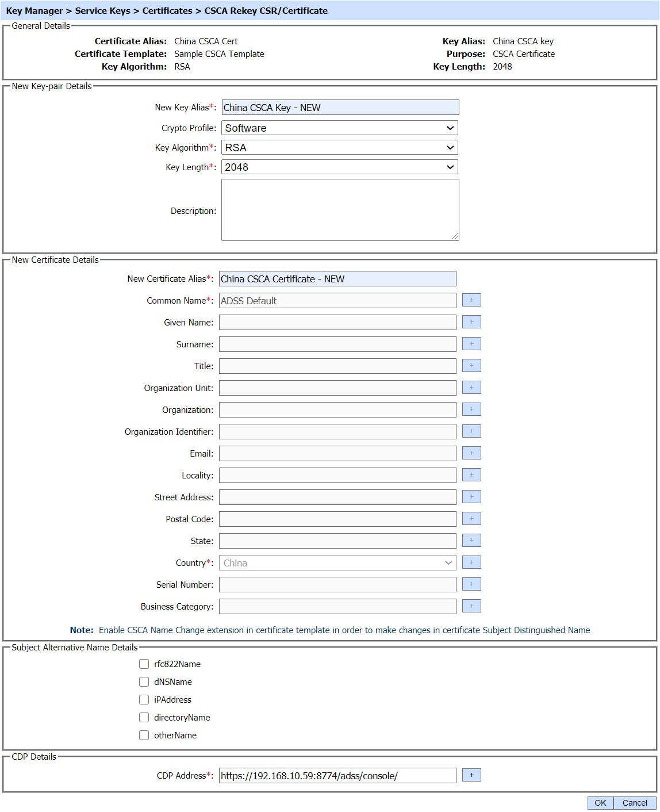Screen dimensions: 660x812
Task: Tick the iPAddress checkbox
Action: coord(144,700)
